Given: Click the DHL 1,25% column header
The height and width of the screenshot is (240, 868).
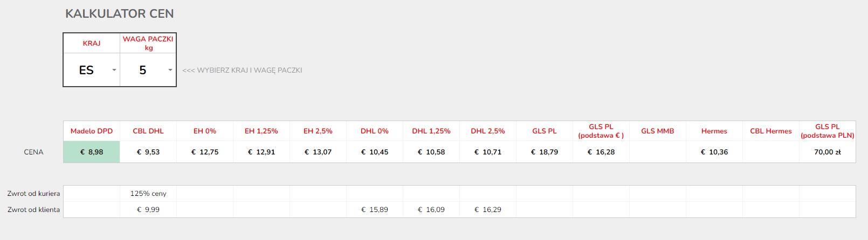Looking at the screenshot, I should (x=431, y=131).
